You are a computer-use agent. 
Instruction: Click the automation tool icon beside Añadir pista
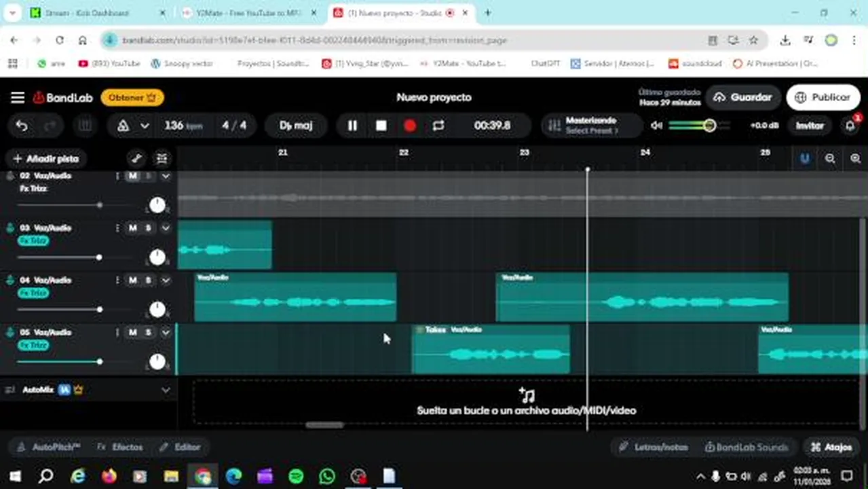(x=136, y=159)
